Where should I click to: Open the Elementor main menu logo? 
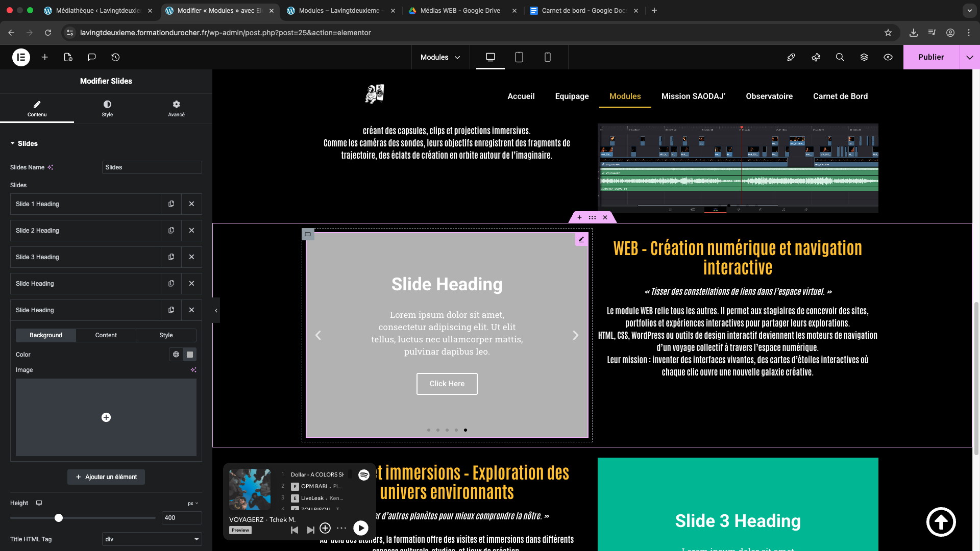pos(21,57)
